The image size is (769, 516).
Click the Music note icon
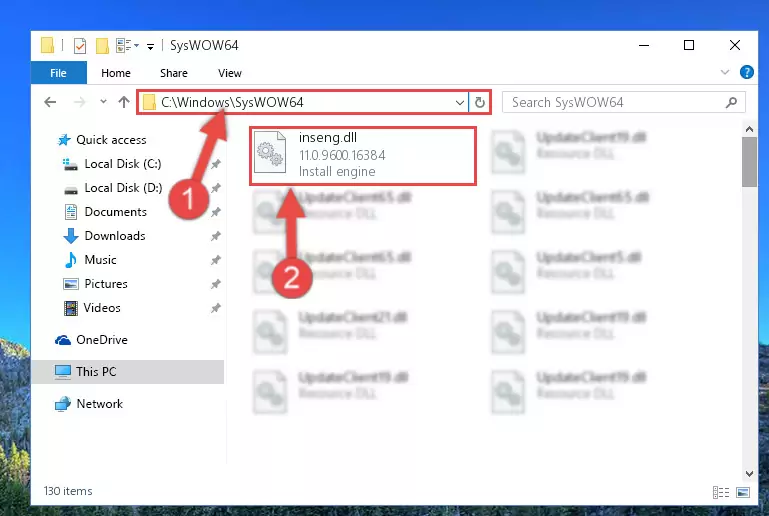coord(71,260)
